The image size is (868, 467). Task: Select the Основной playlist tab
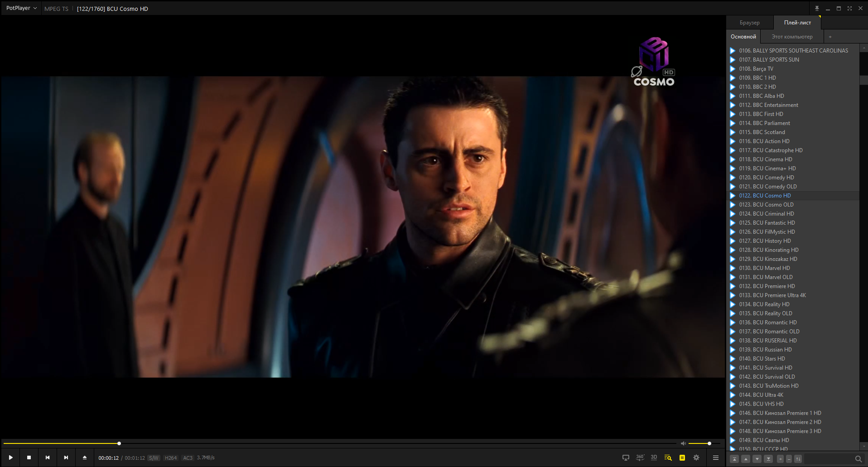pos(743,37)
